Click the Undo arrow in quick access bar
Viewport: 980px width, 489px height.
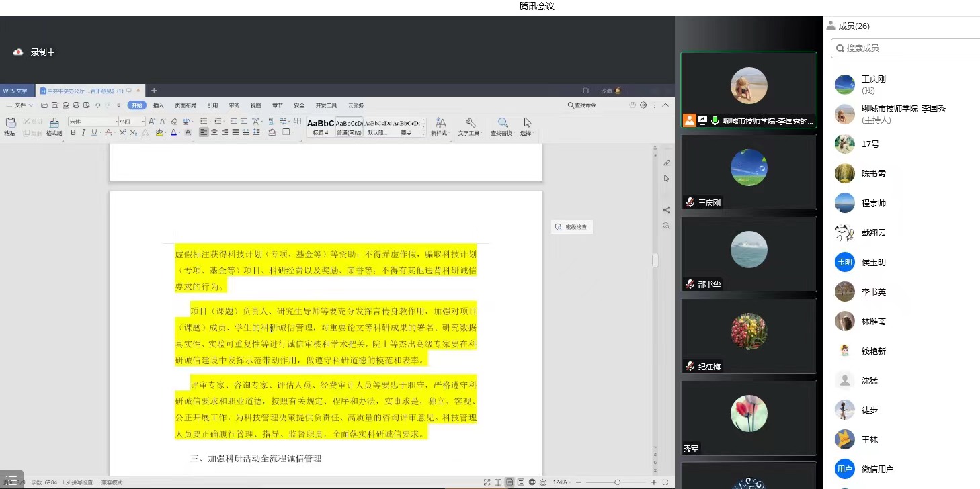tap(97, 105)
